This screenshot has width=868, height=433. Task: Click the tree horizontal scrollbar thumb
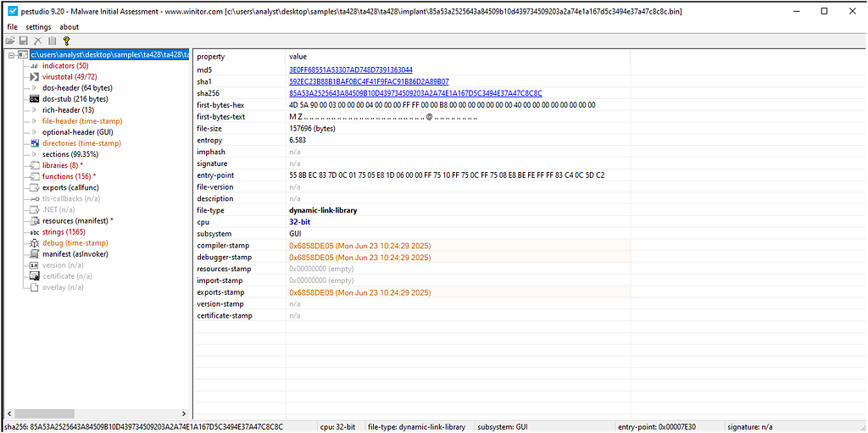45,414
